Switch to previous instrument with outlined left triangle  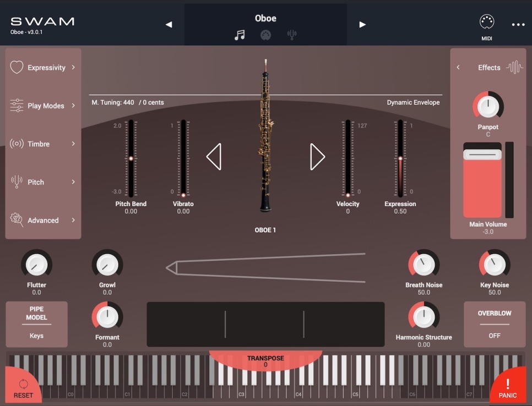[214, 157]
